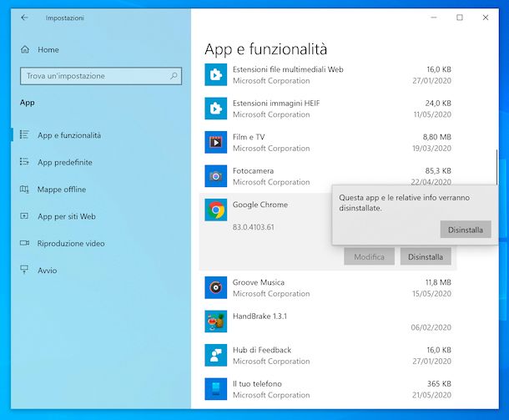The image size is (509, 420).
Task: Click the app list vertical scrollbar
Action: pyautogui.click(x=496, y=167)
